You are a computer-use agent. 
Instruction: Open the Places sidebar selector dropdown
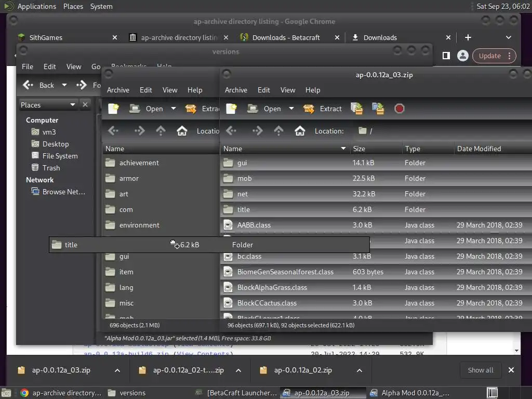pos(72,104)
